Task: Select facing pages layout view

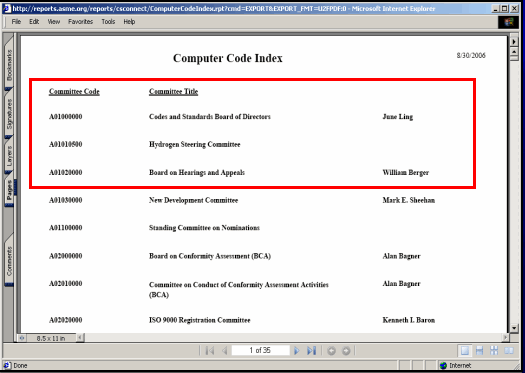Action: pyautogui.click(x=509, y=351)
